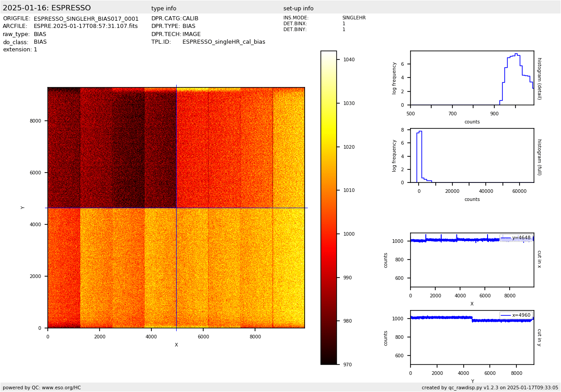Click the 'type info' section heading

point(164,9)
